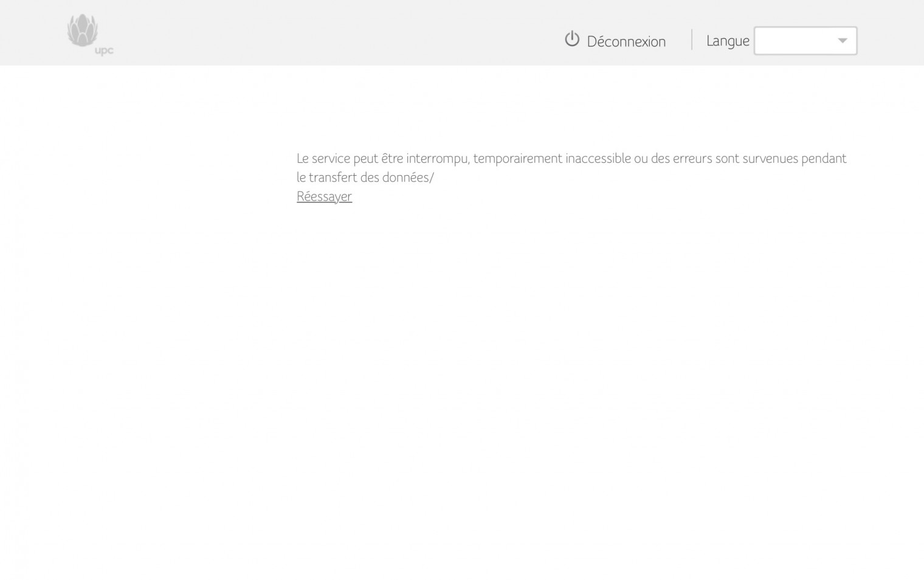Click the power icon beside Déconnexion
The image size is (924, 580).
click(x=571, y=40)
